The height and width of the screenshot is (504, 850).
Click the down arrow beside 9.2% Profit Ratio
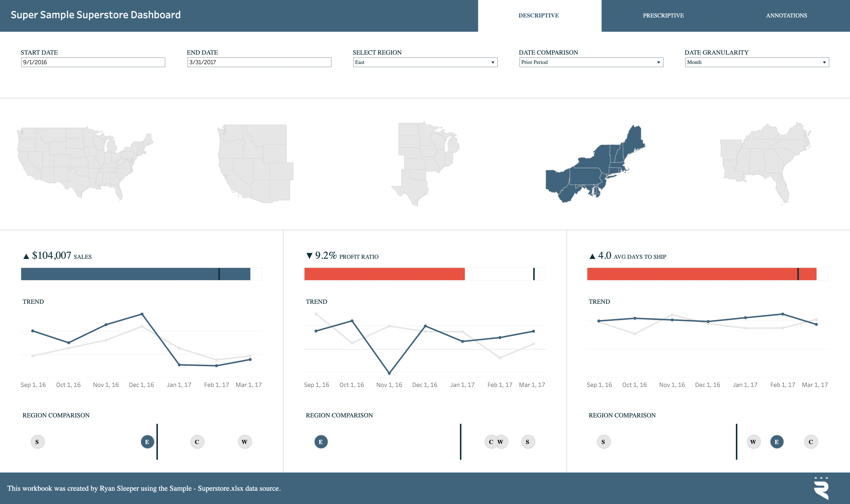[x=309, y=256]
